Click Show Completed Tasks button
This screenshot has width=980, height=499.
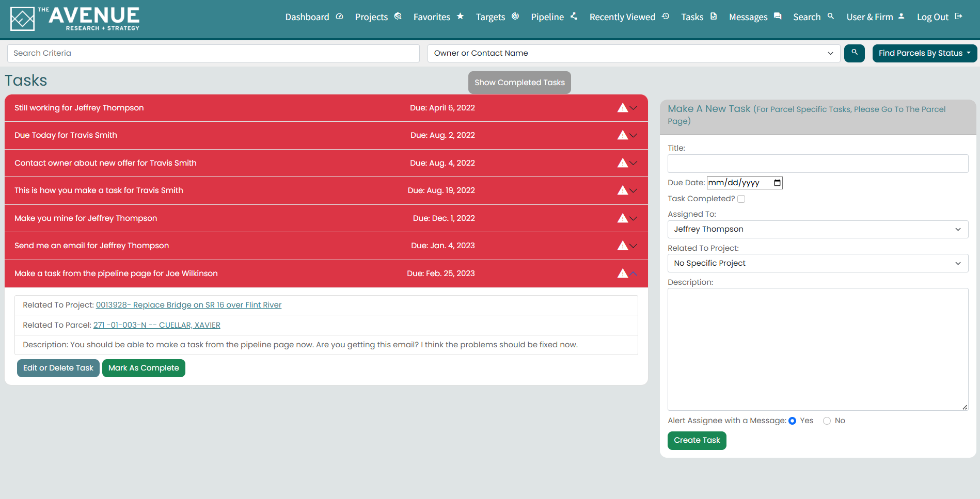519,83
